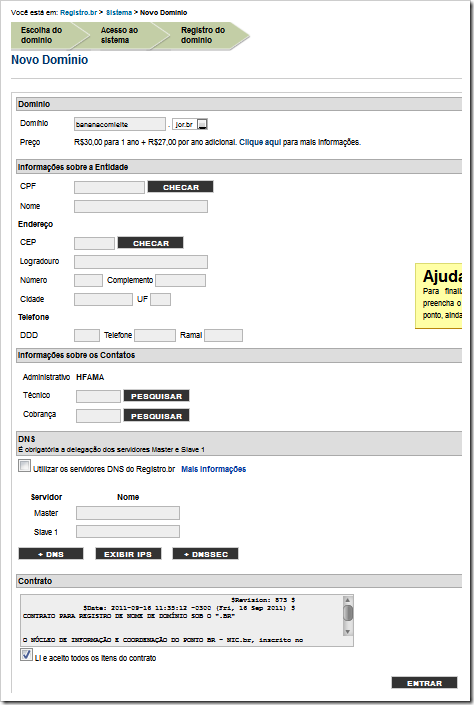Click the CHECAR button next to CEP
The height and width of the screenshot is (705, 474).
(x=151, y=243)
